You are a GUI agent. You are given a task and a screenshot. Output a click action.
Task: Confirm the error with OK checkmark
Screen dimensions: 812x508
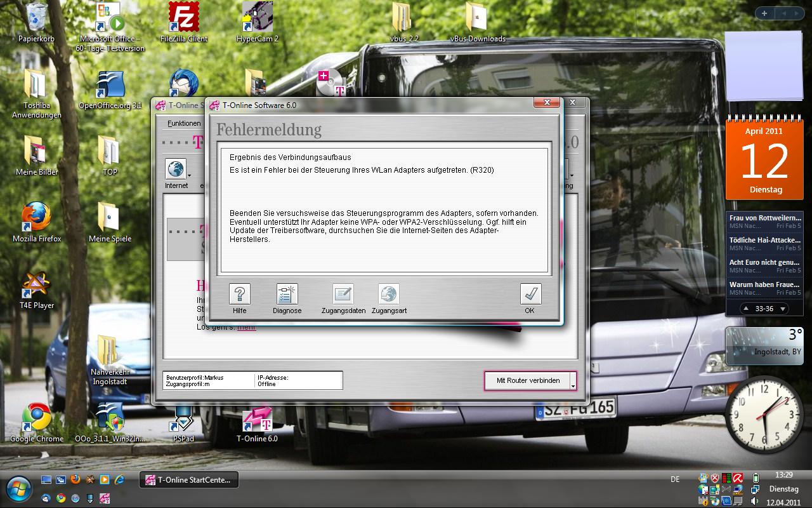tap(530, 295)
